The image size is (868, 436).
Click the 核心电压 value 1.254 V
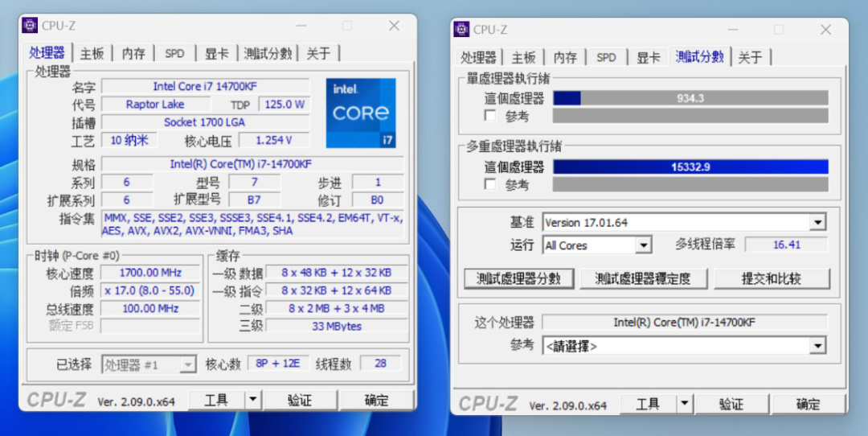(274, 140)
